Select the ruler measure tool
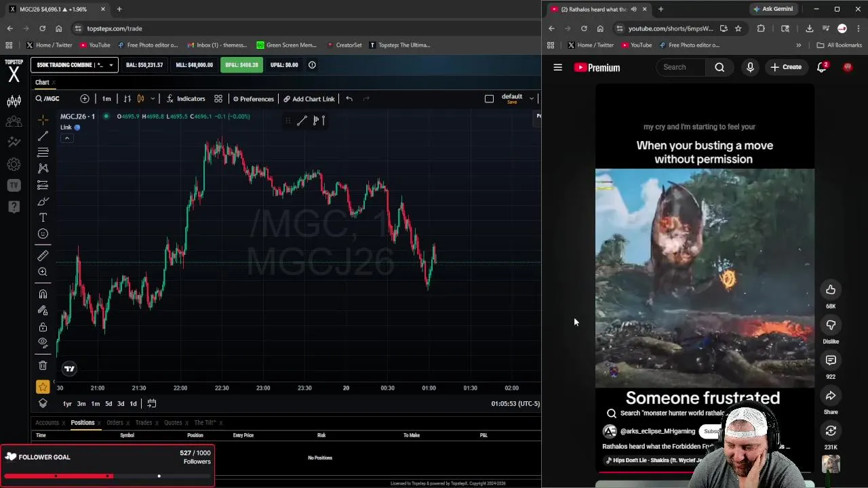The image size is (868, 488). click(43, 256)
